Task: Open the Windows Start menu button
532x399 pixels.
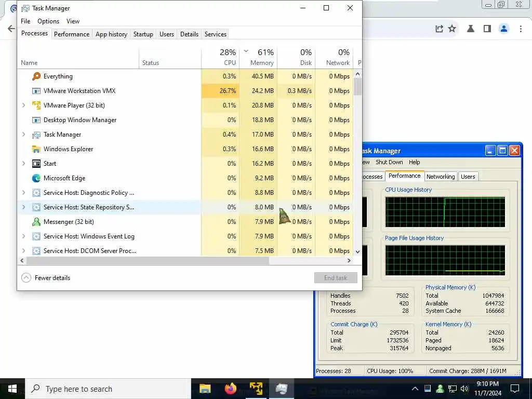Action: (x=12, y=389)
